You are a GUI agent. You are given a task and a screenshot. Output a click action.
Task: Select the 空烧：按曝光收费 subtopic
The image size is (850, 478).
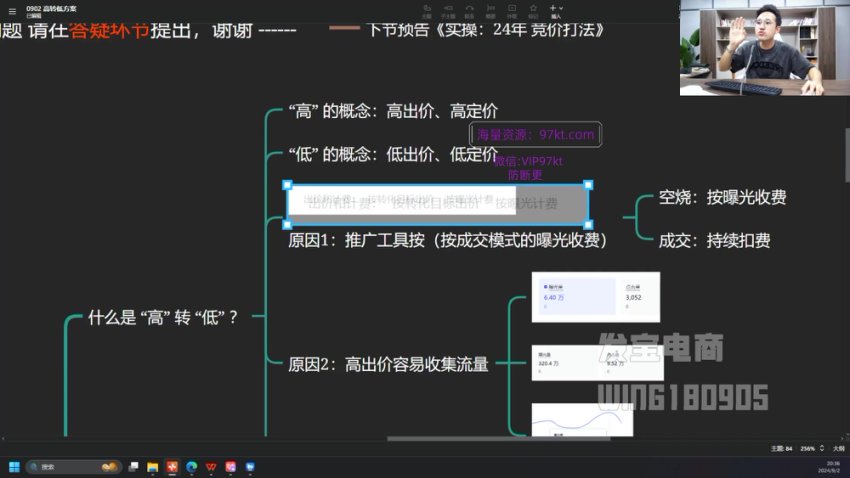tap(721, 198)
